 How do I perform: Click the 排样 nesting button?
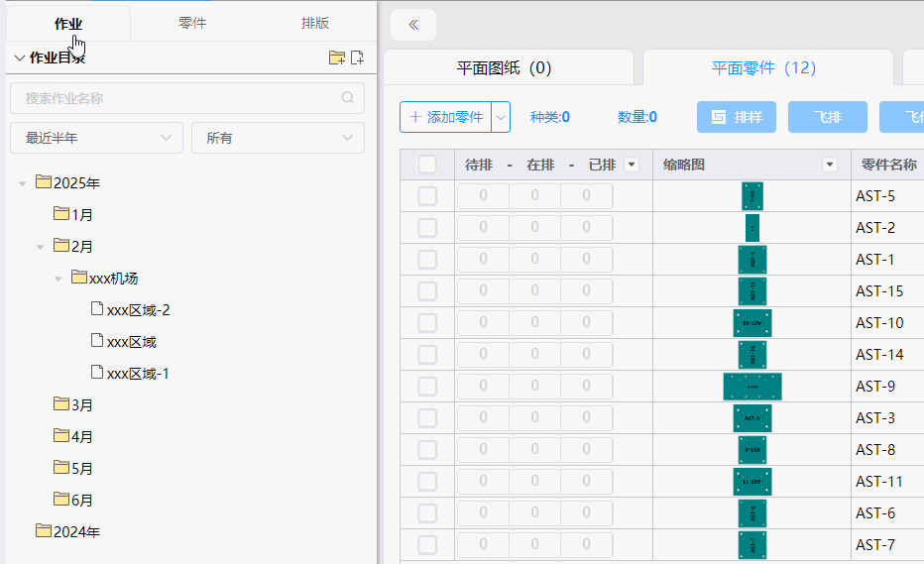pos(737,117)
